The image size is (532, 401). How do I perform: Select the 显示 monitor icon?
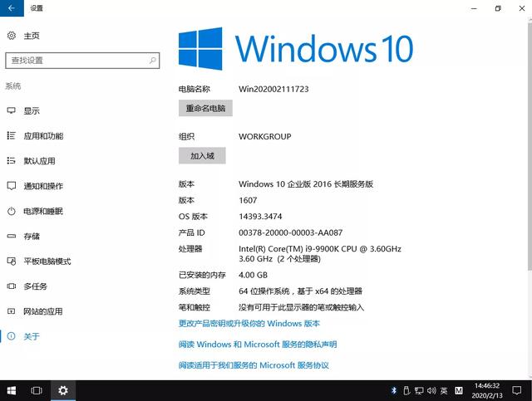click(11, 110)
